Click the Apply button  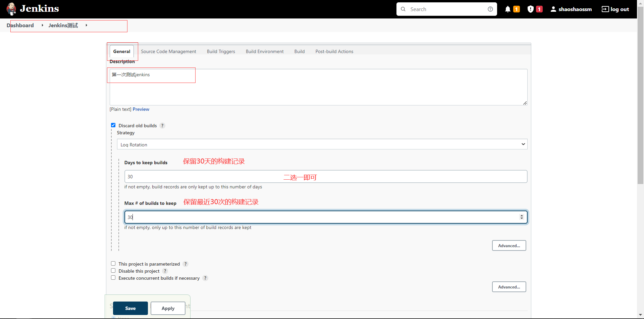click(168, 308)
